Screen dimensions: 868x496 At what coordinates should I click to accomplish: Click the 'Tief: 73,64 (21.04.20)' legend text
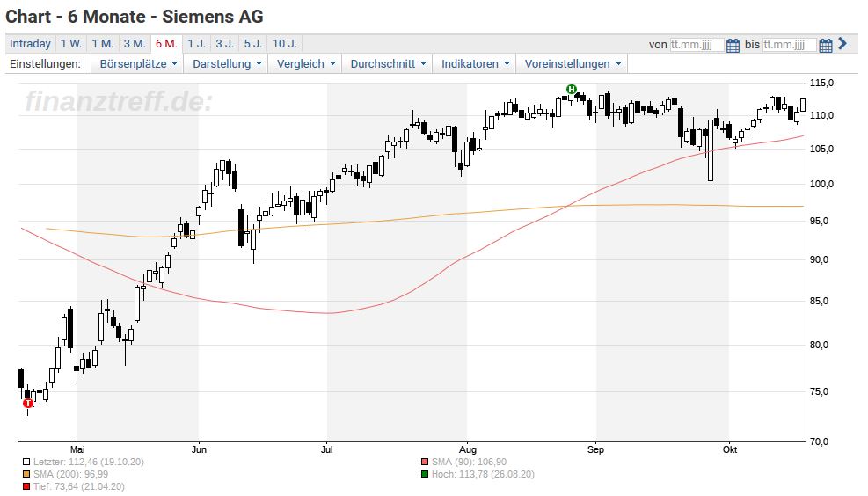(79, 487)
